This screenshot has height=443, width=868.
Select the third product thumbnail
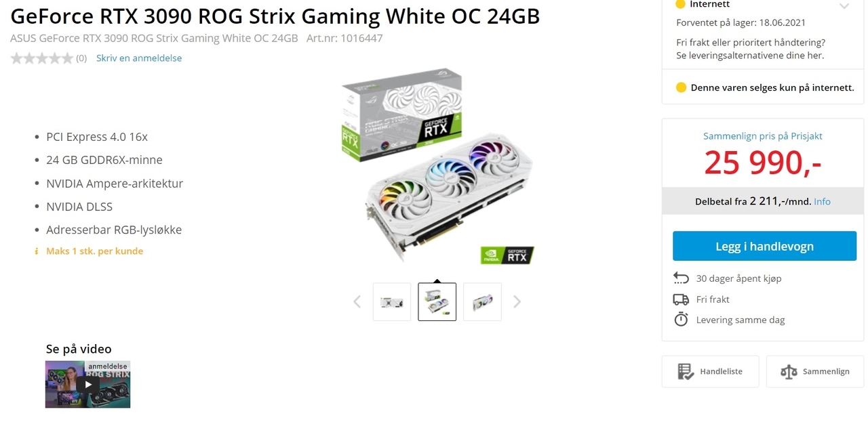click(x=482, y=302)
